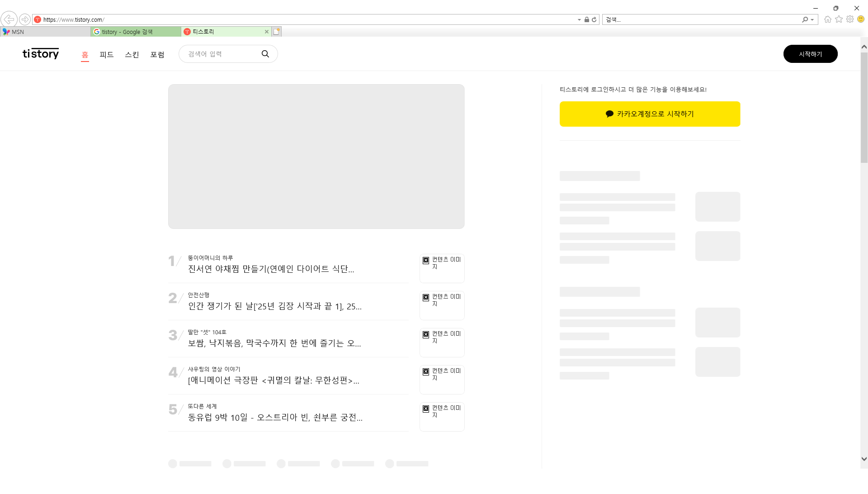Open the post 진서연 야채찜 만들기
The image size is (868, 494).
[x=271, y=269]
